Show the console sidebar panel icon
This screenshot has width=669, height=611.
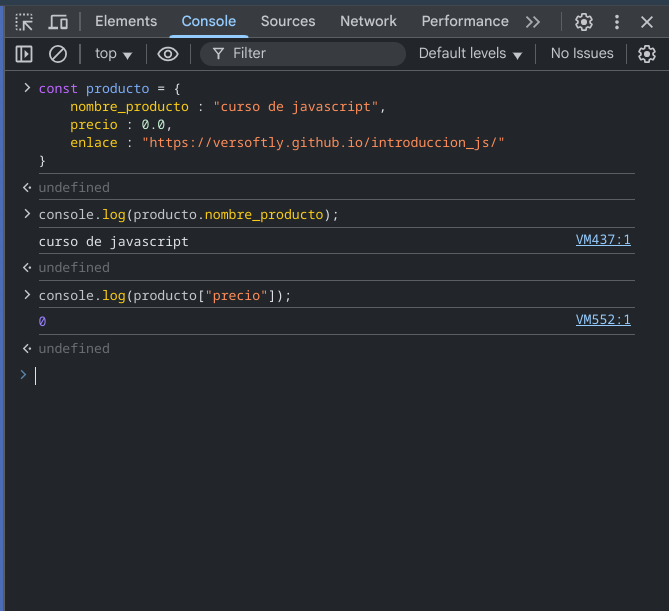point(24,54)
